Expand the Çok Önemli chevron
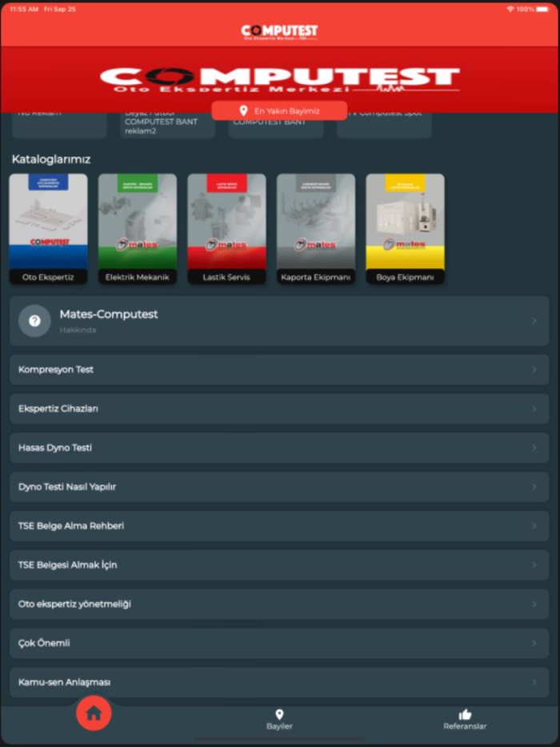 534,643
